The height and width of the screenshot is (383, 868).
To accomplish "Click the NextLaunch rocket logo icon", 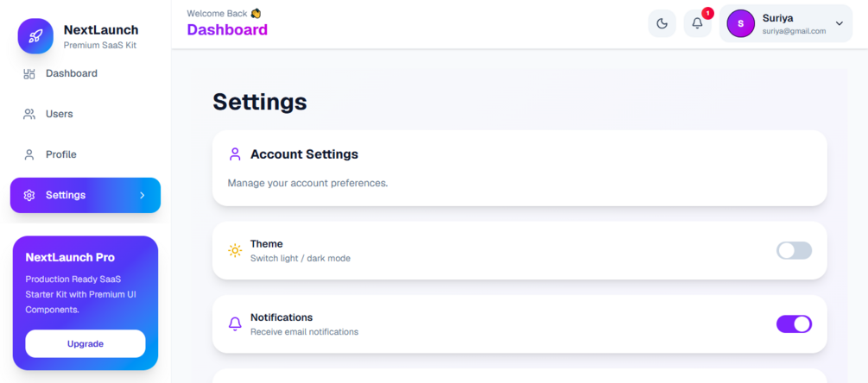I will click(35, 36).
